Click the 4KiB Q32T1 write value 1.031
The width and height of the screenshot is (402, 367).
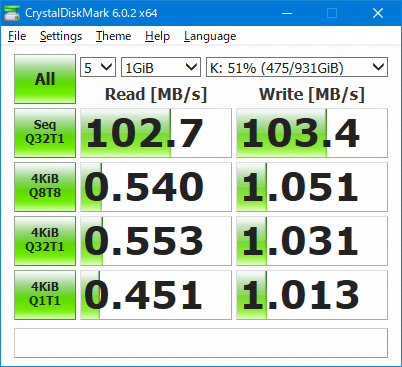click(312, 241)
